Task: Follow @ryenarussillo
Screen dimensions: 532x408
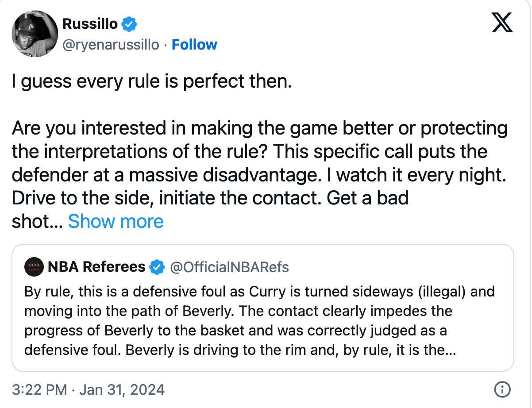Action: [194, 44]
